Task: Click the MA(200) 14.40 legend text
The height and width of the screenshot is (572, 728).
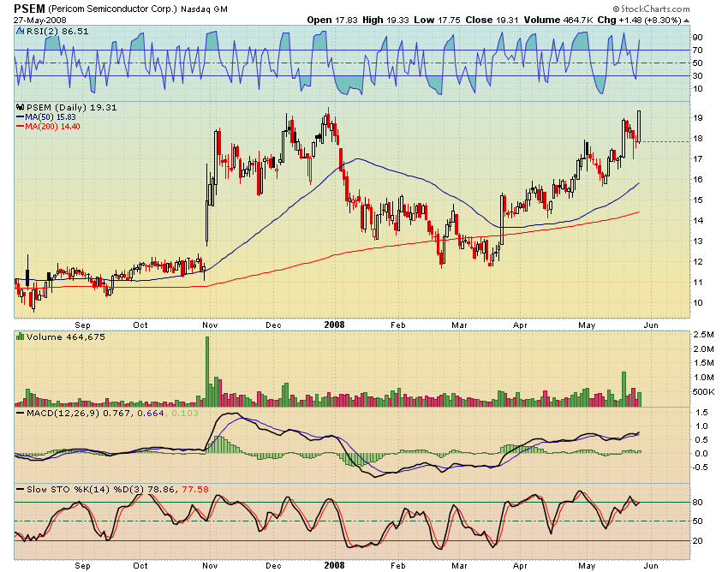Action: coord(52,126)
